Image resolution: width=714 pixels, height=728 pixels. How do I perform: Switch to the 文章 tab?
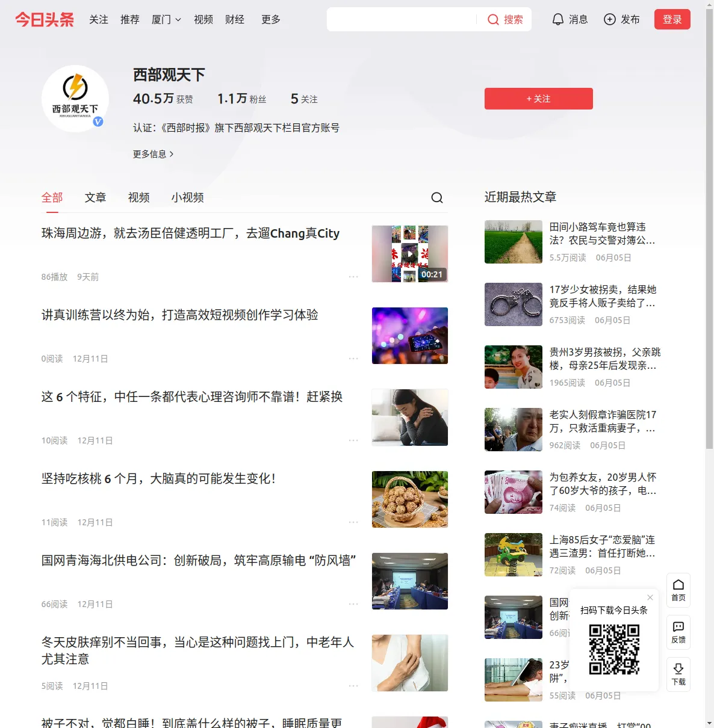(96, 197)
